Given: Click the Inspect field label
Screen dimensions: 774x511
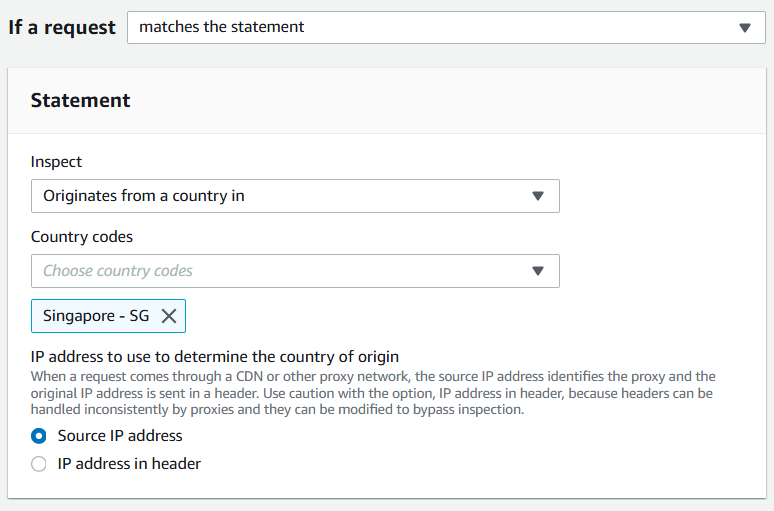Looking at the screenshot, I should pos(56,162).
